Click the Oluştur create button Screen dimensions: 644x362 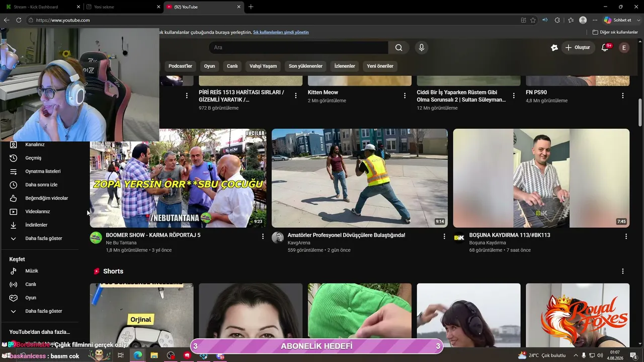click(x=578, y=48)
